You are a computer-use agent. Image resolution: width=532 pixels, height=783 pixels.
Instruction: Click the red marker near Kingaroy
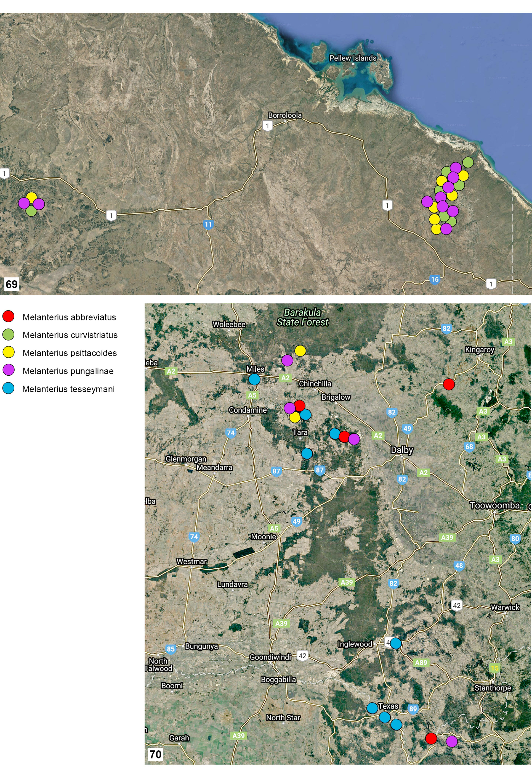(449, 384)
